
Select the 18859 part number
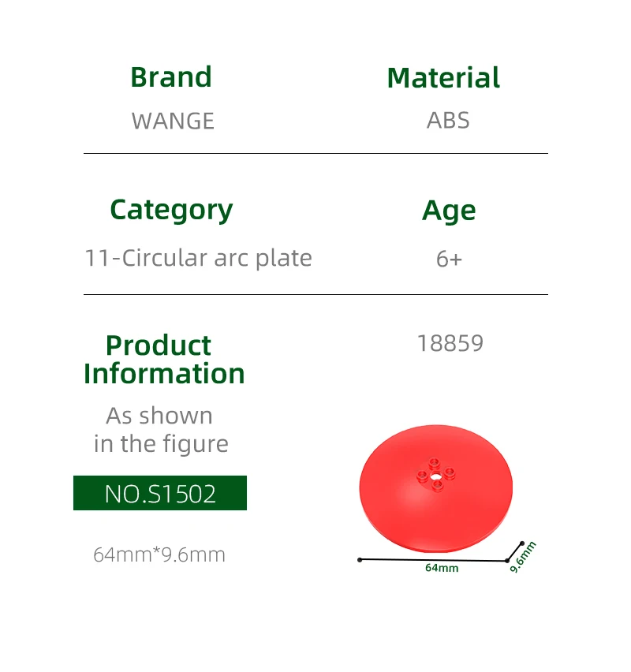pos(450,343)
